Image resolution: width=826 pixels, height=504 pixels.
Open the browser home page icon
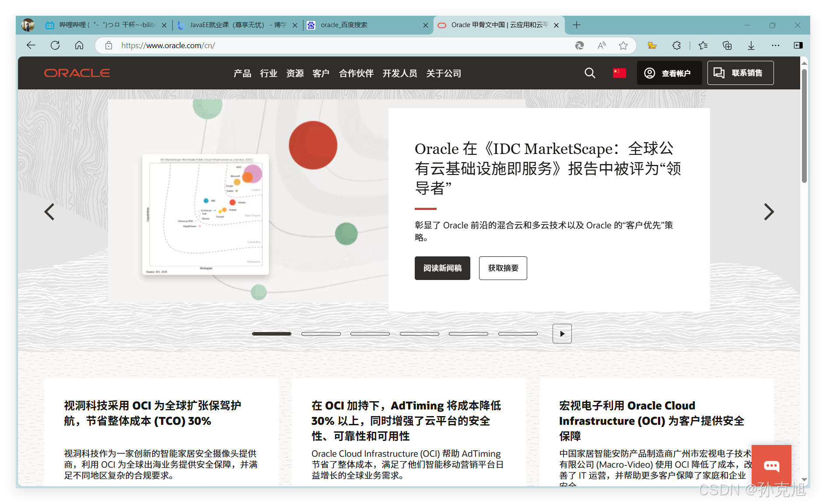point(79,45)
